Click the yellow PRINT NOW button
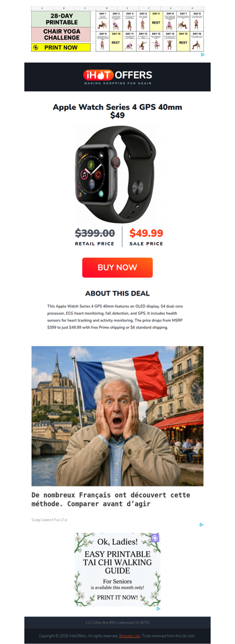The image size is (235, 644). pyautogui.click(x=61, y=47)
